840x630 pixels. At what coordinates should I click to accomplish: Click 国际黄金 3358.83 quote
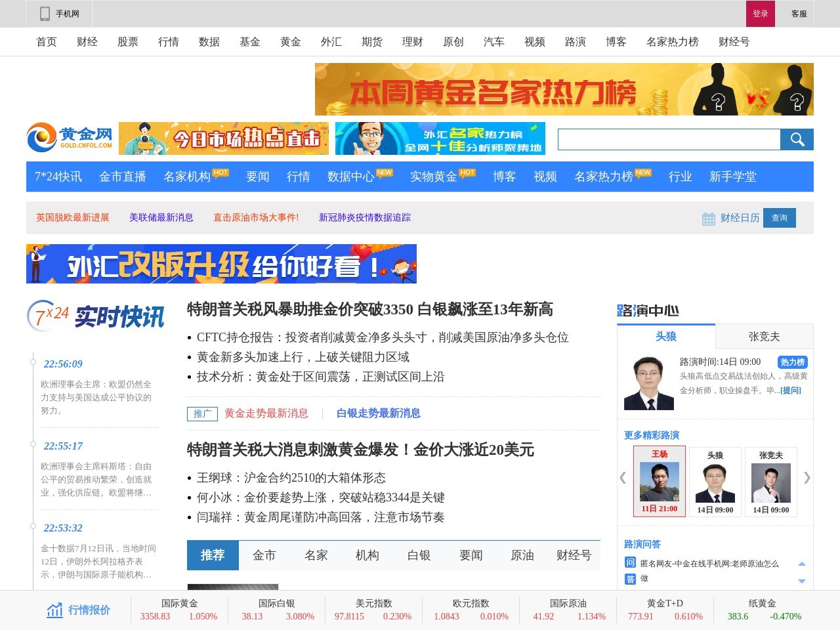(x=178, y=610)
